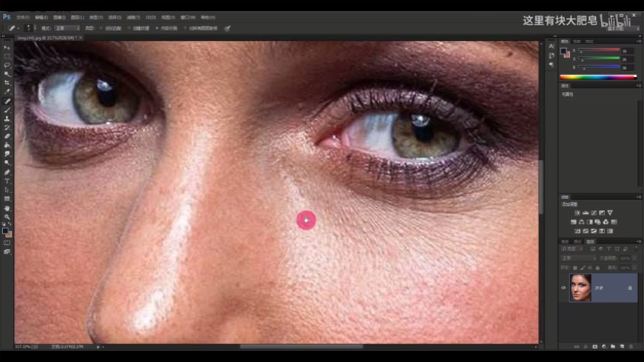Screen dimensions: 644x362
Task: Enable the Sample All Layers checkbox
Action: point(184,28)
